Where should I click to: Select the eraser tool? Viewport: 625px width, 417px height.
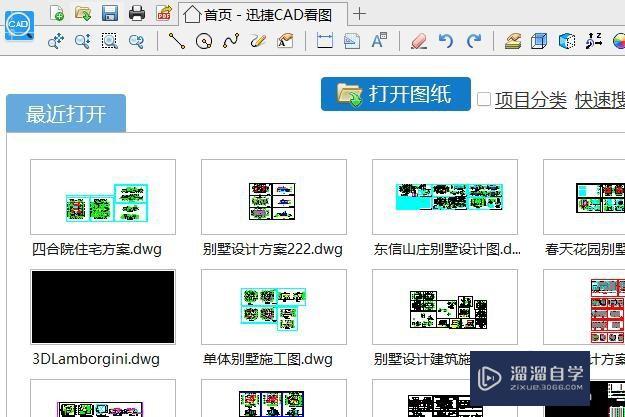pyautogui.click(x=419, y=41)
